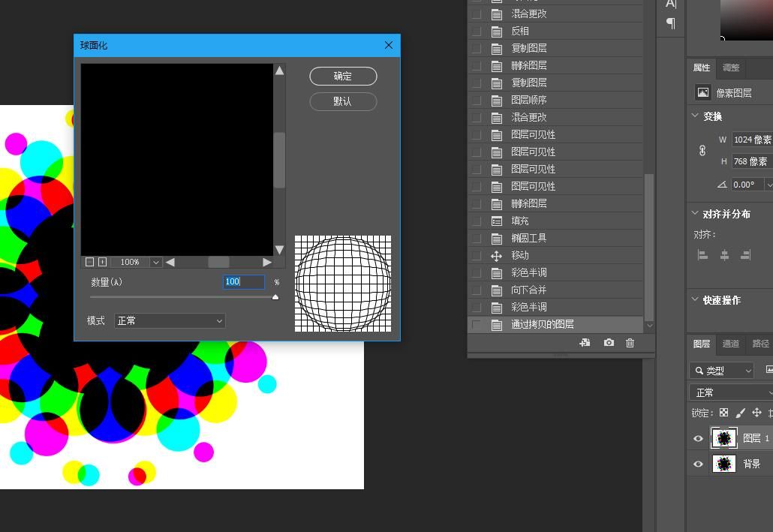Screen dimensions: 773x532
Task: Zoom out the Spherize preview
Action: point(90,262)
